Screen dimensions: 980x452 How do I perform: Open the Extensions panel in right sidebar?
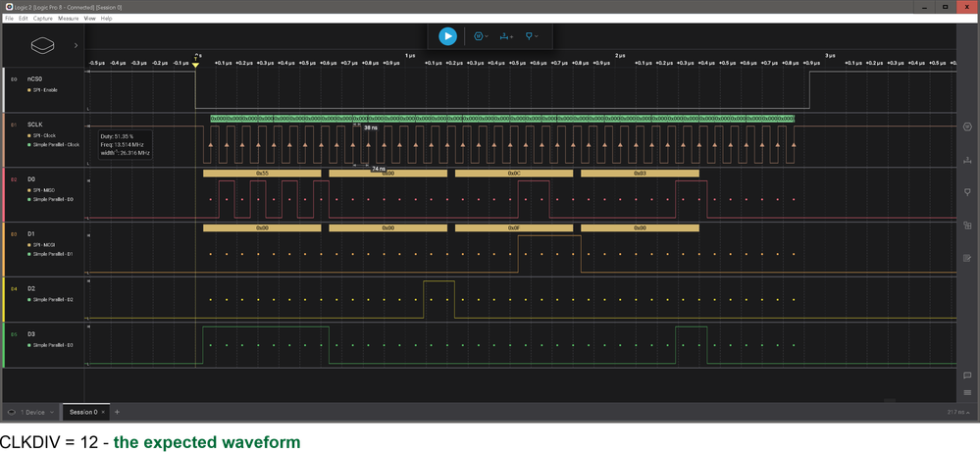tap(967, 226)
